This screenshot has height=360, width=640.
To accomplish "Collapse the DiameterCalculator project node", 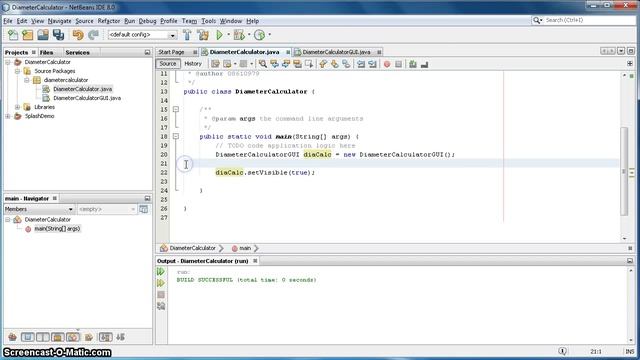I will pyautogui.click(x=8, y=62).
